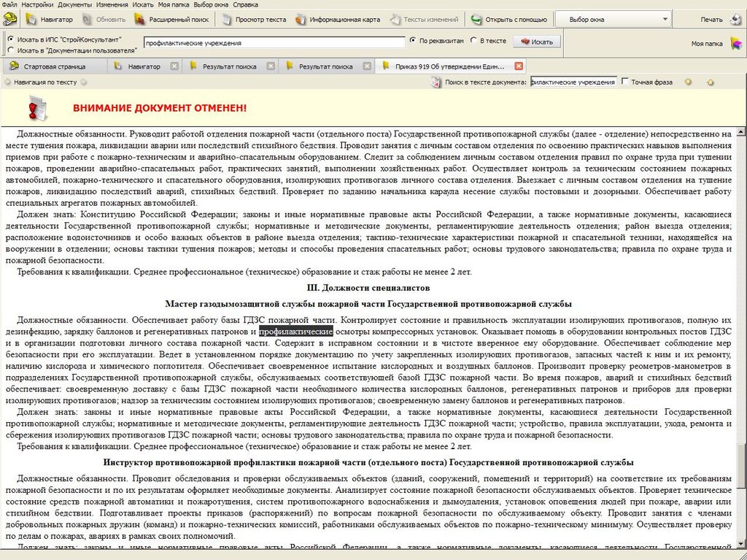Click the printer icon beside Печать
Image resolution: width=747 pixels, height=560 pixels.
[x=736, y=20]
